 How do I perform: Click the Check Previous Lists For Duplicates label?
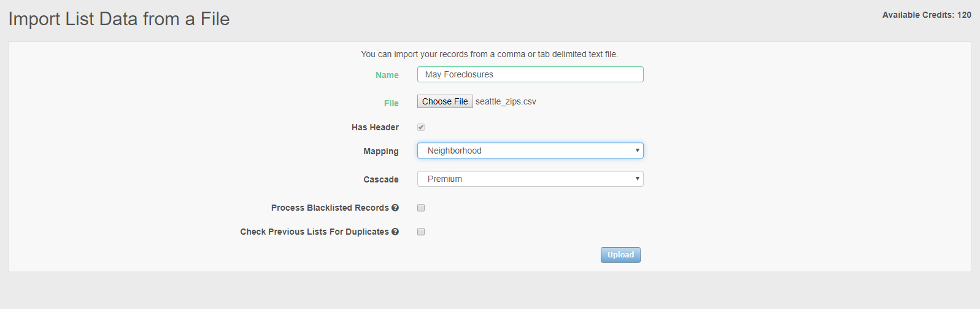(x=314, y=232)
